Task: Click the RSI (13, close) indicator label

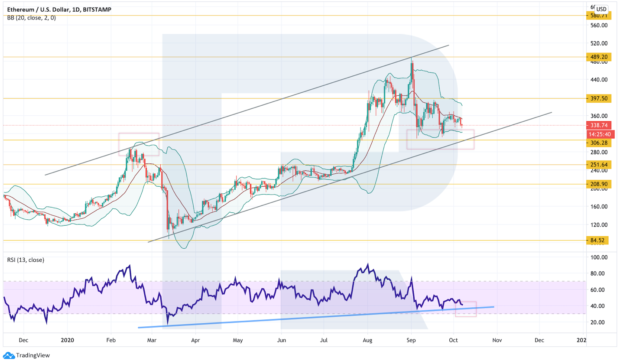Action: 25,260
